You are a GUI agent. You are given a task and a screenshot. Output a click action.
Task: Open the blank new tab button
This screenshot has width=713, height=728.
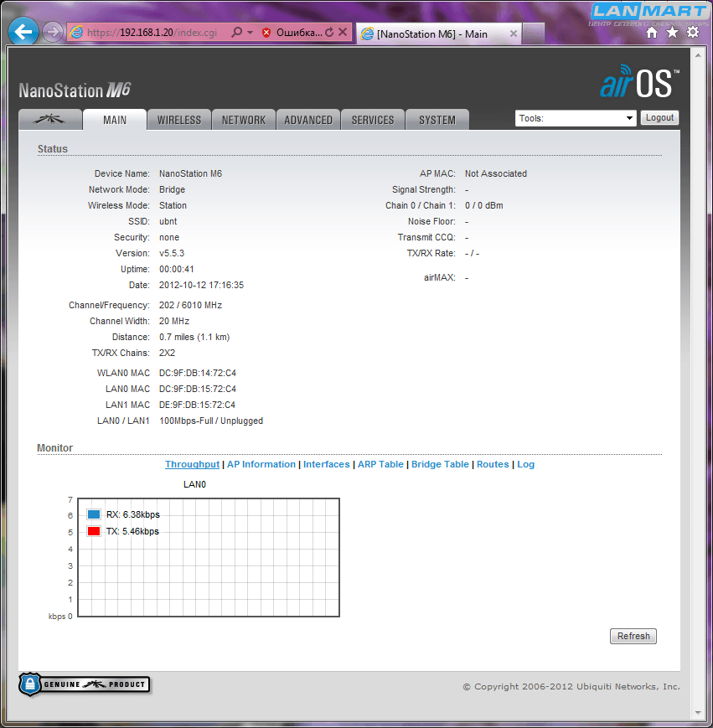tap(534, 34)
